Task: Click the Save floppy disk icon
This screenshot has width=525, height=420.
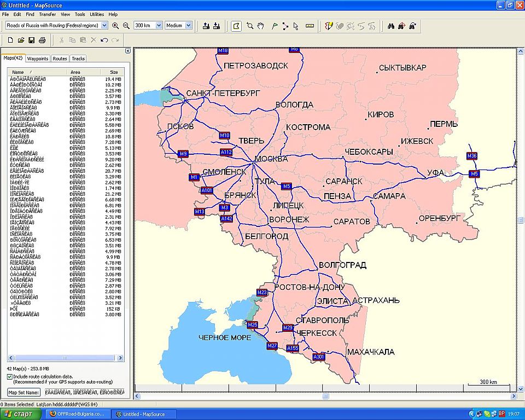Action: point(32,40)
